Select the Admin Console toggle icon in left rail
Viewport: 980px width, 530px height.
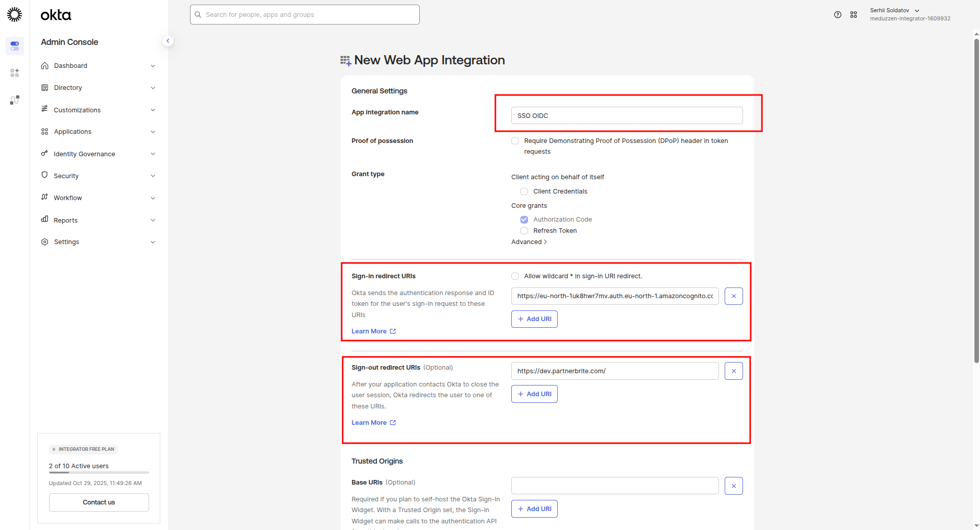(x=14, y=46)
